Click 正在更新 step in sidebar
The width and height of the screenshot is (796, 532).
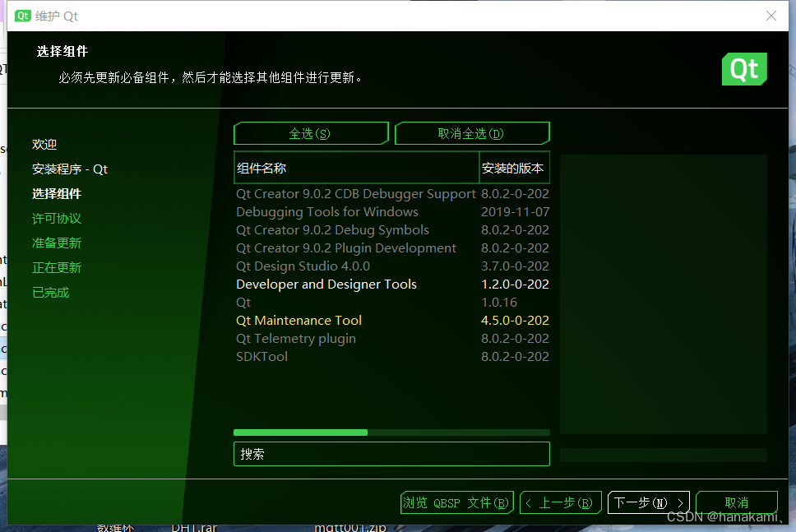[x=57, y=267]
